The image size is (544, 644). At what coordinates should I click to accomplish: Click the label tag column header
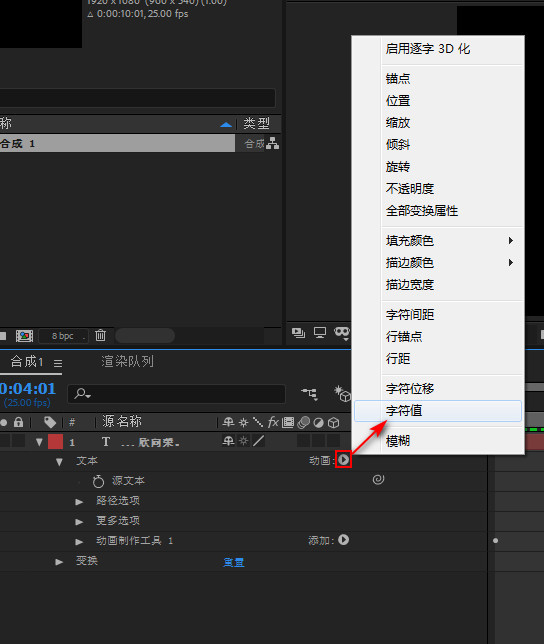pyautogui.click(x=50, y=422)
